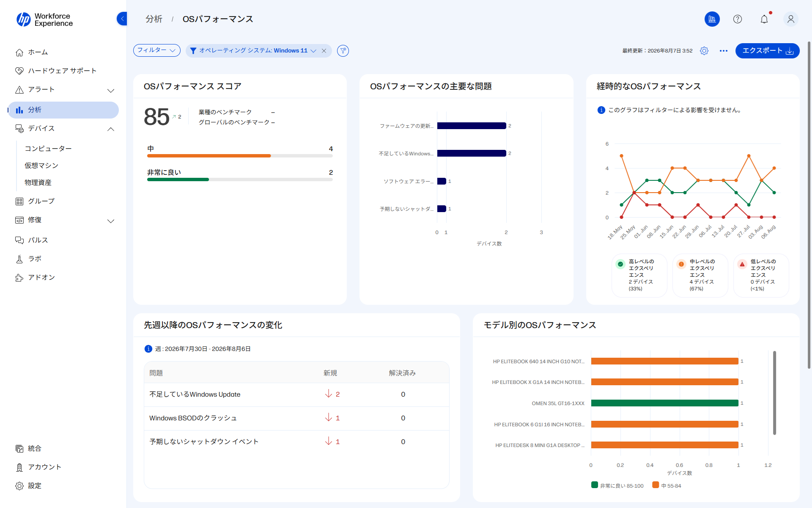The height and width of the screenshot is (508, 812).
Task: Toggle the 非常に良い 85-100 legend item
Action: click(x=617, y=486)
